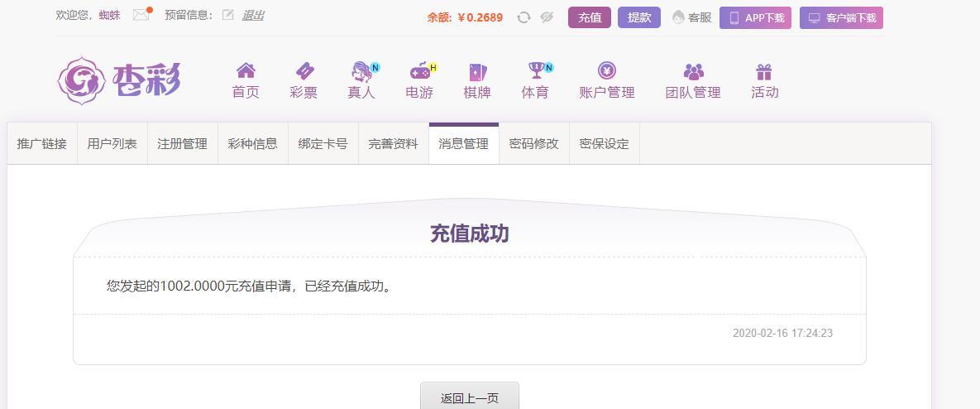
Task: Click the balance amount ¥0.2689
Action: (480, 17)
